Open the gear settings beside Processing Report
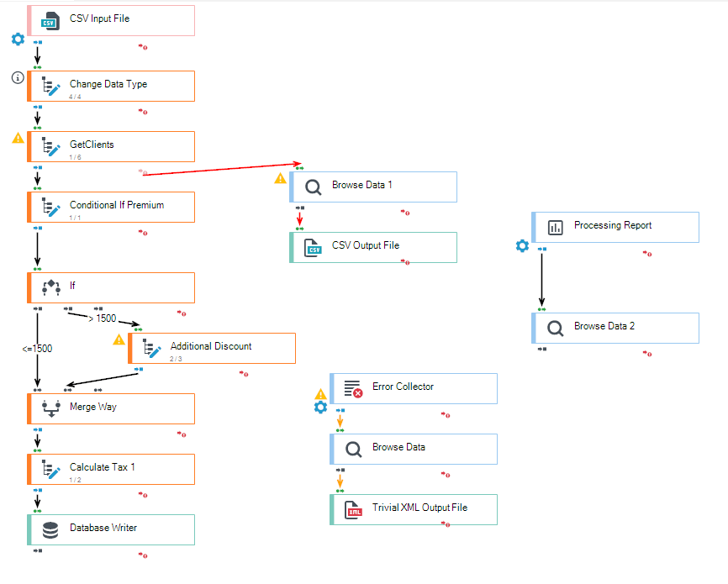The height and width of the screenshot is (584, 728). pos(522,245)
